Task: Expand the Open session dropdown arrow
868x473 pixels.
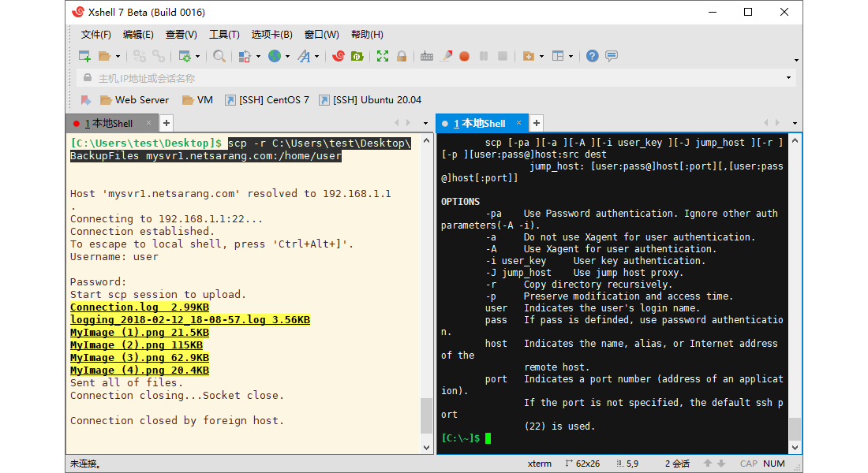Action: coord(118,57)
